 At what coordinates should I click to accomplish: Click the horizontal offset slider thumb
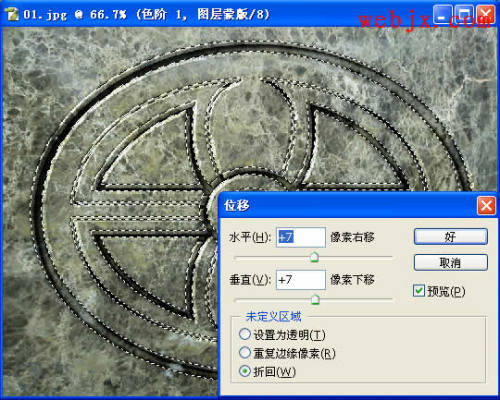(x=314, y=257)
